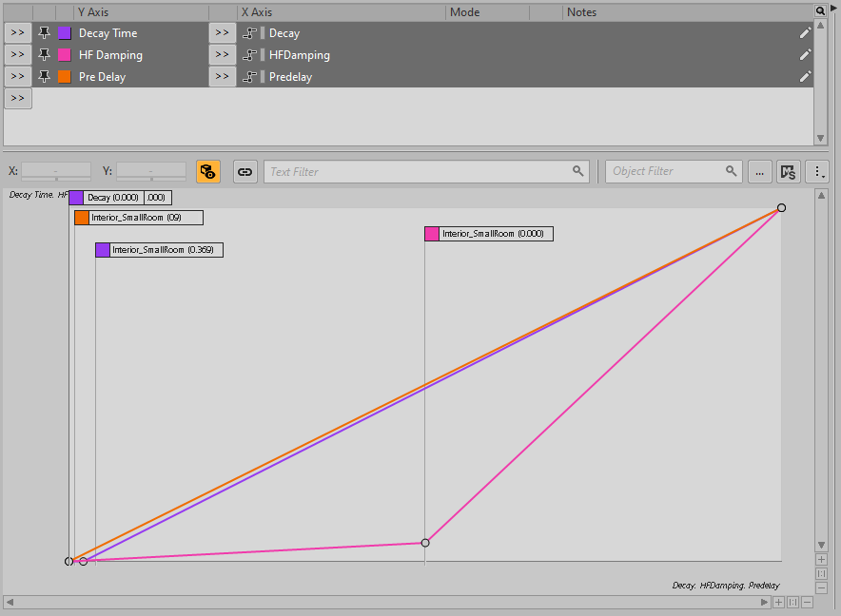
Task: Zoom in vertically with the plus icon
Action: 821,560
